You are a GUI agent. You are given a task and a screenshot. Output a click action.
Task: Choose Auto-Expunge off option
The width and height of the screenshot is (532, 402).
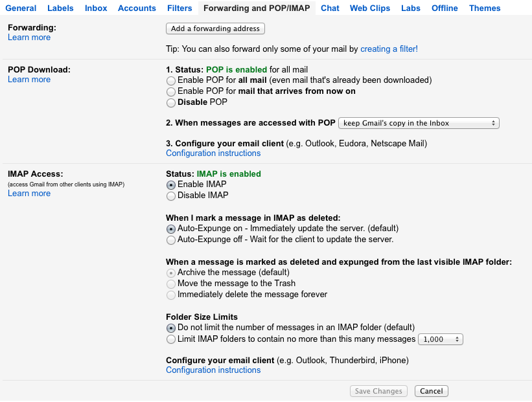coord(171,240)
